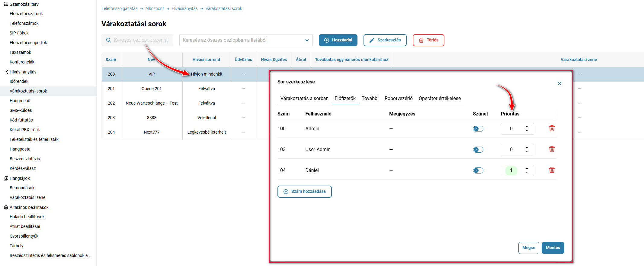Click the search magnifier icon
The height and width of the screenshot is (266, 644).
coord(109,40)
